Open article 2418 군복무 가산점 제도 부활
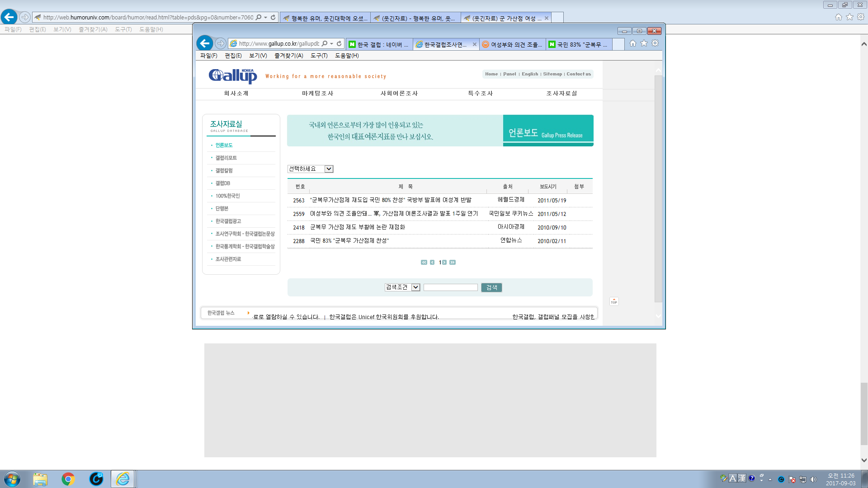Viewport: 868px width, 488px height. tap(357, 227)
